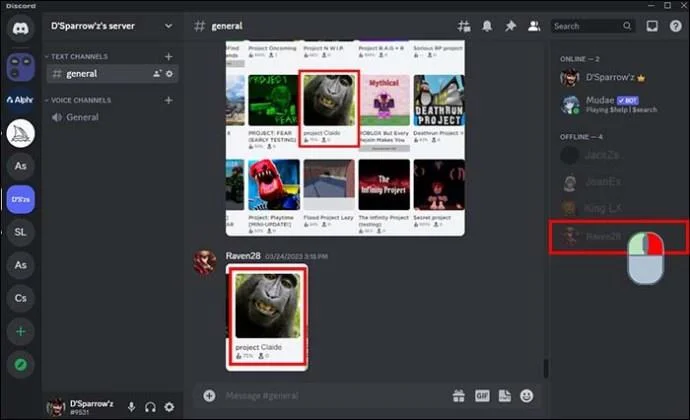
Task: Open User Settings gear icon
Action: click(x=169, y=407)
